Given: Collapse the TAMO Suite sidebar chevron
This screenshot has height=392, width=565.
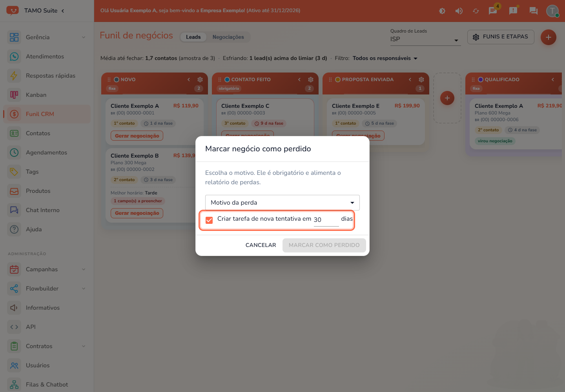Looking at the screenshot, I should click(x=63, y=11).
